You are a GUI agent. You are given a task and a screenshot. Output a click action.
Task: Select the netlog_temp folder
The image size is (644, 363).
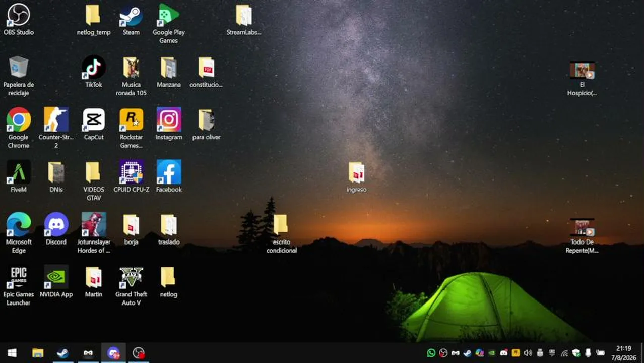point(94,20)
